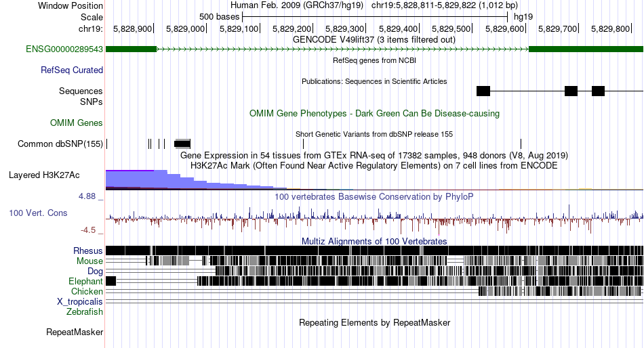Click the 5,829,000 ruler coordinate
644x348 pixels.
click(185, 28)
